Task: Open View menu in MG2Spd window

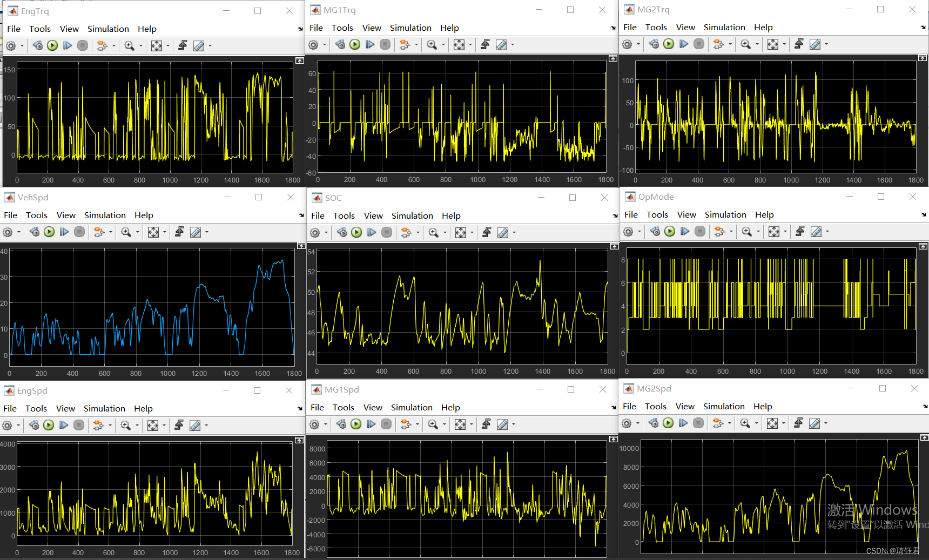Action: click(x=685, y=407)
